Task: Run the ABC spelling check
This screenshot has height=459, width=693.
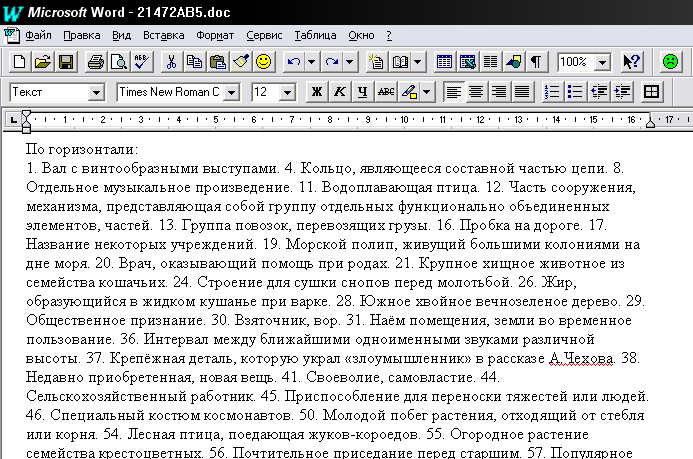Action: (142, 62)
